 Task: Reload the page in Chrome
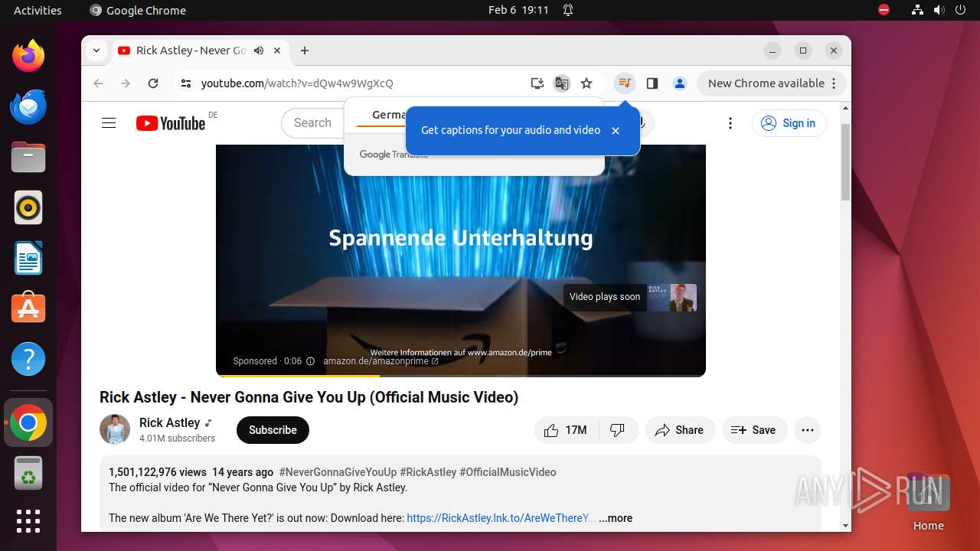point(153,83)
